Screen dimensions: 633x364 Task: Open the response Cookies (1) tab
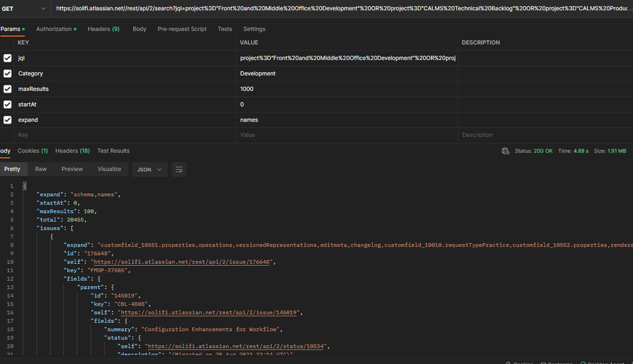(x=32, y=151)
